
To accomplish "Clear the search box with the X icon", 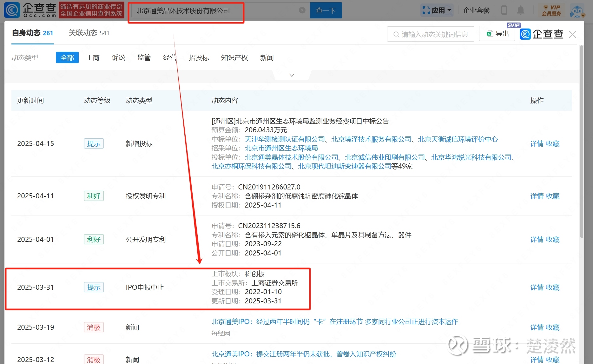I will 302,10.
